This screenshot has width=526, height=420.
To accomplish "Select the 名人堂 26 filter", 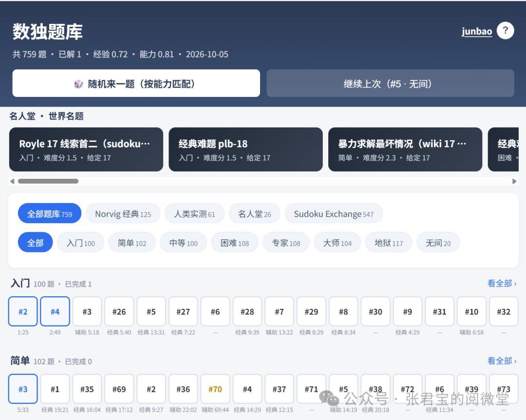I will [255, 213].
